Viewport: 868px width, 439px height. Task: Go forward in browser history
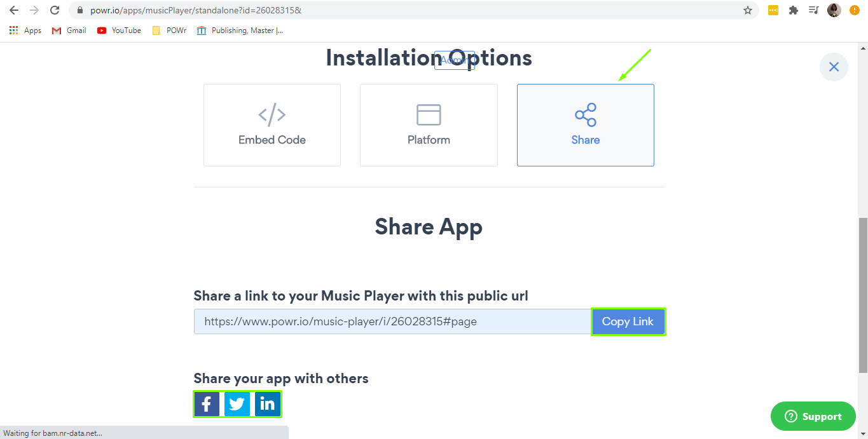34,10
